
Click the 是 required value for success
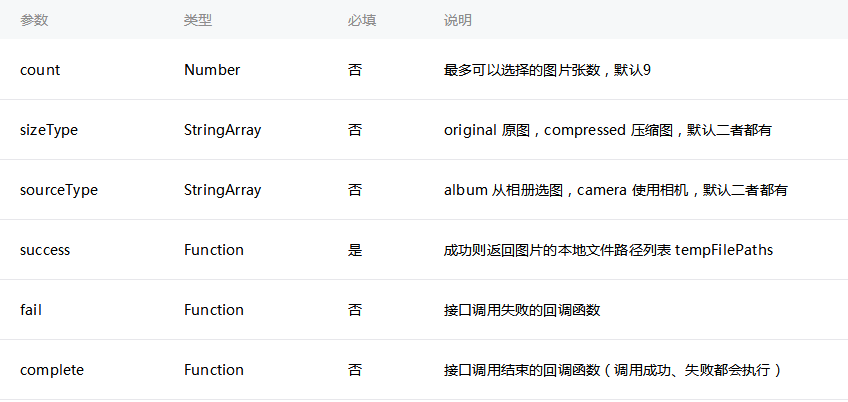355,250
